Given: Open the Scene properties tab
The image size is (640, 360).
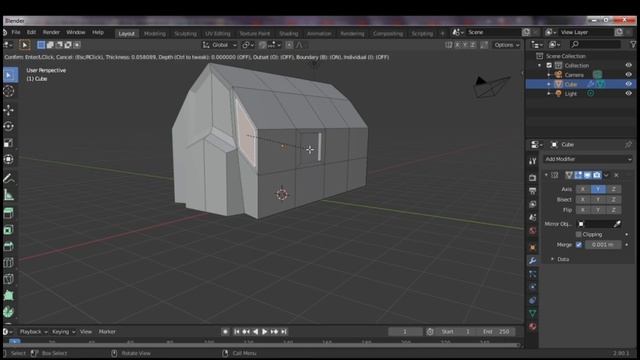Looking at the screenshot, I should click(x=532, y=217).
